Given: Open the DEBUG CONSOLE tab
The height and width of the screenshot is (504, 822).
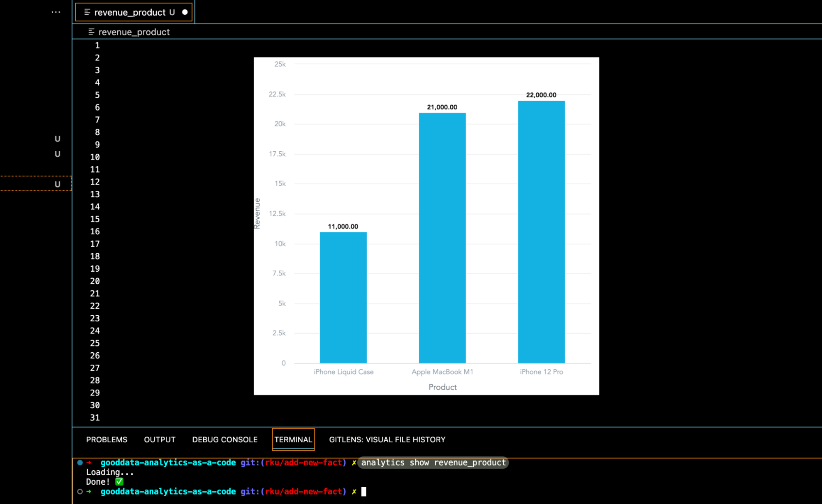Looking at the screenshot, I should pos(225,439).
